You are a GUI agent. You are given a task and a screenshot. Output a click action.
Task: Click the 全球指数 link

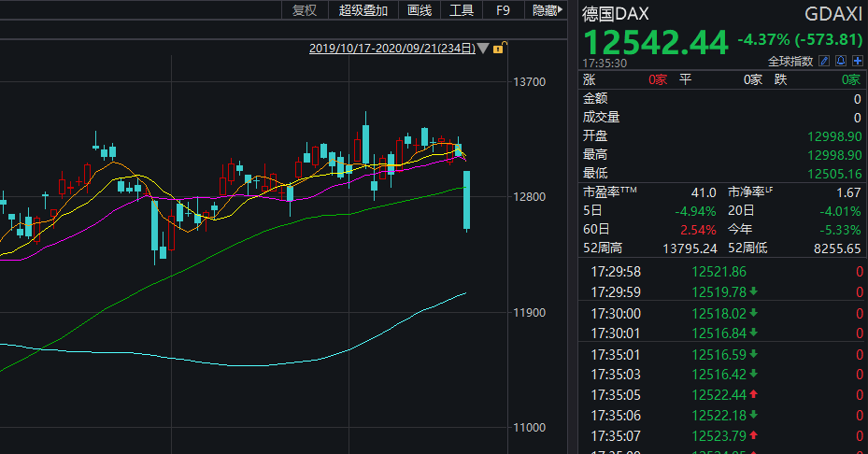point(791,62)
